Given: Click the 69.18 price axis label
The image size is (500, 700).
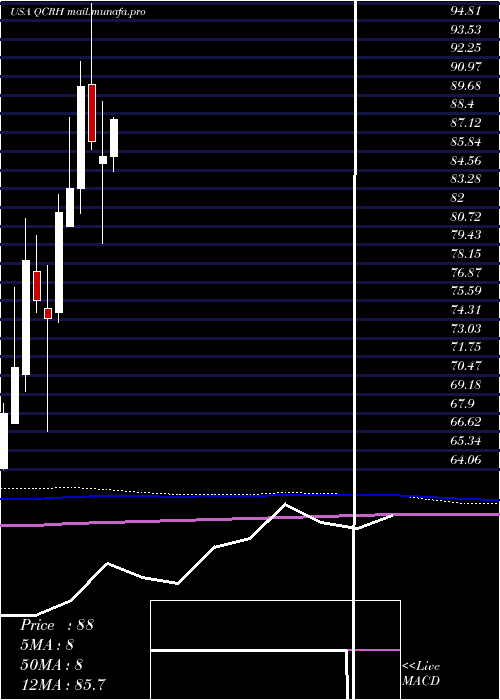Looking at the screenshot, I should pos(466,384).
